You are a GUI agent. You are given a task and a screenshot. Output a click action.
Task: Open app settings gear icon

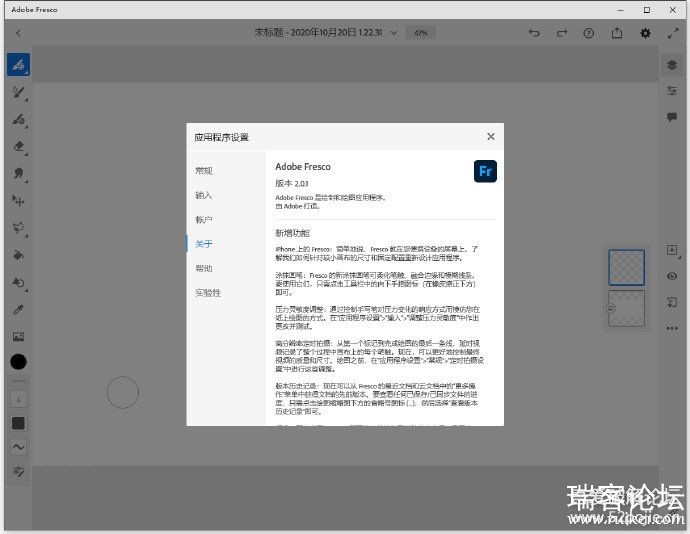(x=645, y=33)
